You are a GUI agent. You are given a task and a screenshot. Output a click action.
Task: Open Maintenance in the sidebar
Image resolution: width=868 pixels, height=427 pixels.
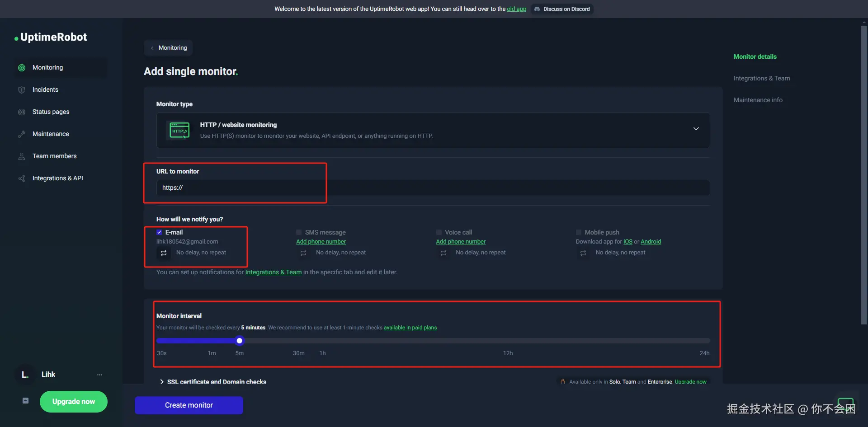tap(61, 134)
